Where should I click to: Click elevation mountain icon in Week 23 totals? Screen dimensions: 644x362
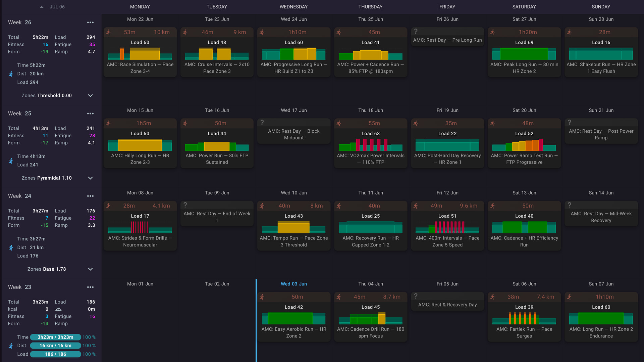coord(58,309)
